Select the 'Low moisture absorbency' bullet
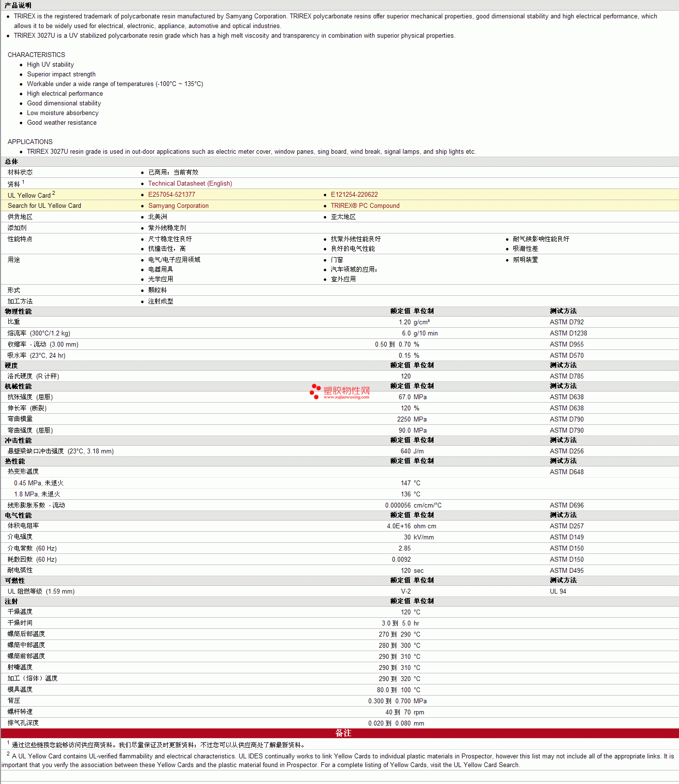Viewport: 679px width, 784px height. [63, 113]
